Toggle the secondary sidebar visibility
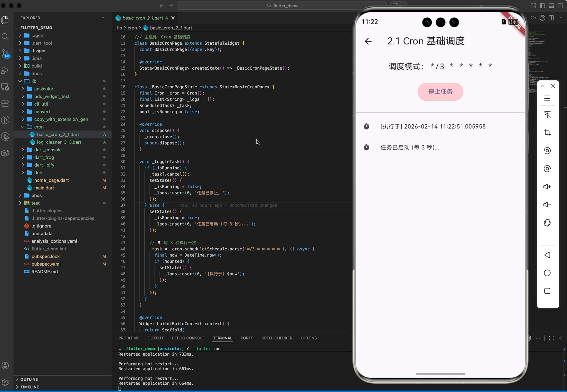 (x=560, y=6)
